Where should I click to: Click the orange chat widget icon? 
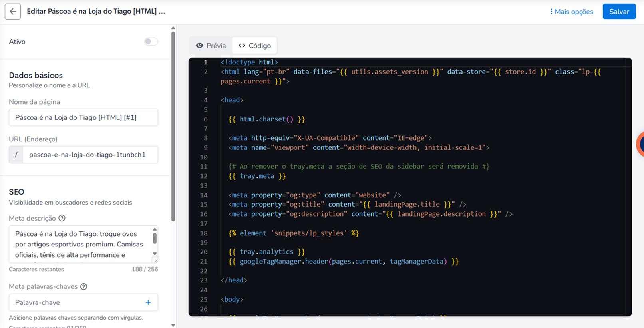(640, 144)
